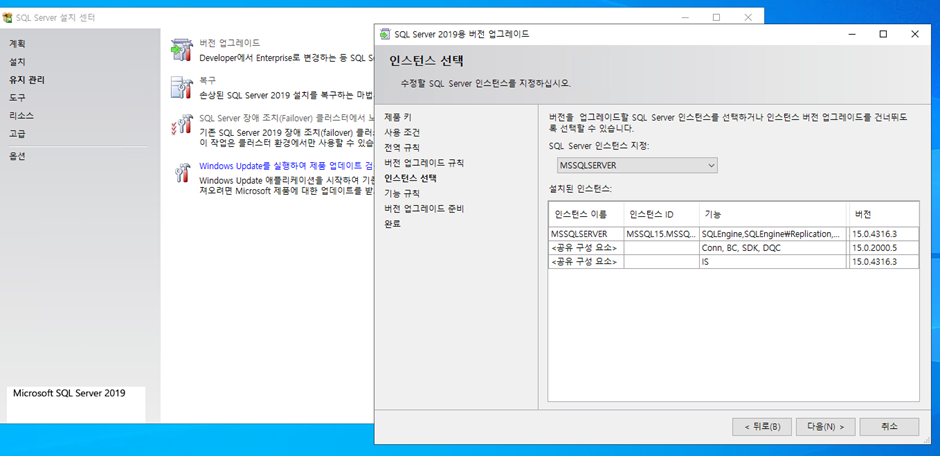Click the 기능 규칙 wizard step
The image size is (940, 456).
tap(402, 194)
